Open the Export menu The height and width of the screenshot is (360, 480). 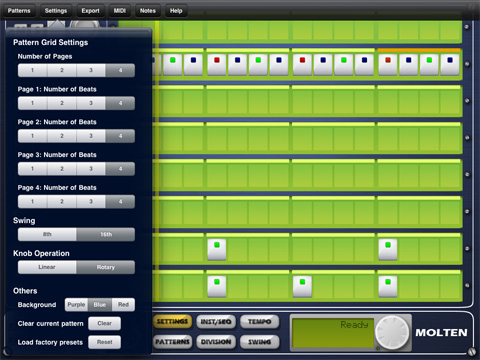(90, 11)
